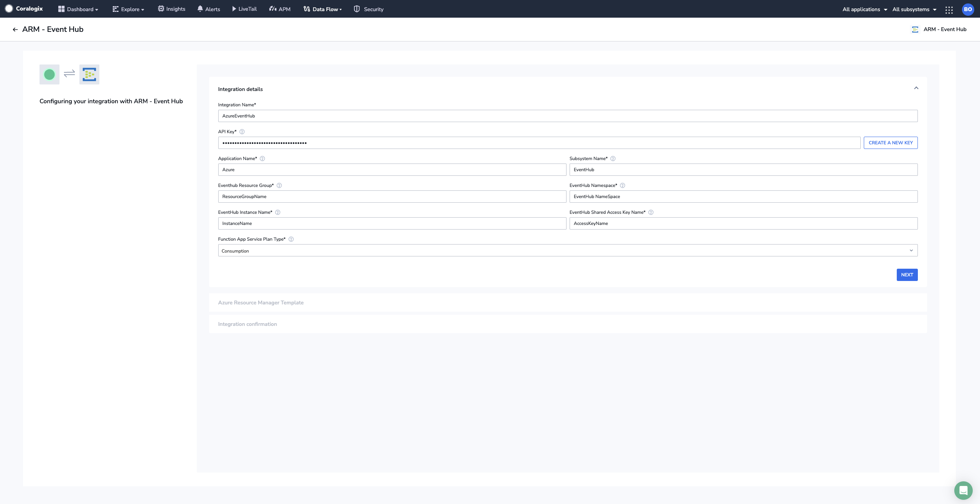Click the NEXT button
The width and height of the screenshot is (980, 504).
point(907,275)
